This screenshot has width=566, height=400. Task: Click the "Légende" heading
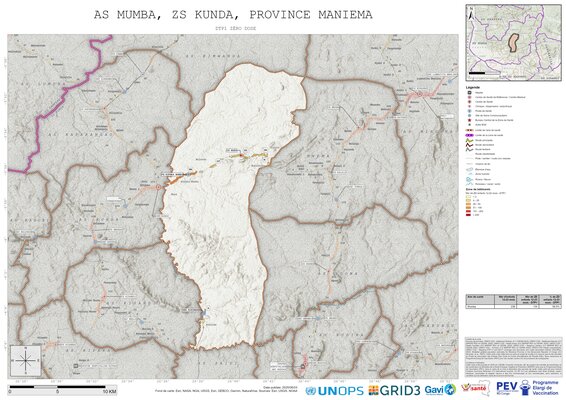(x=473, y=87)
